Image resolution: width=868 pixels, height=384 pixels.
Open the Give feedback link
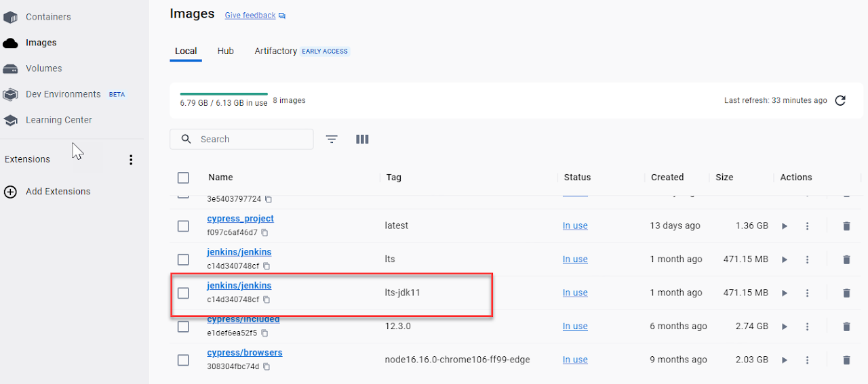(x=250, y=15)
